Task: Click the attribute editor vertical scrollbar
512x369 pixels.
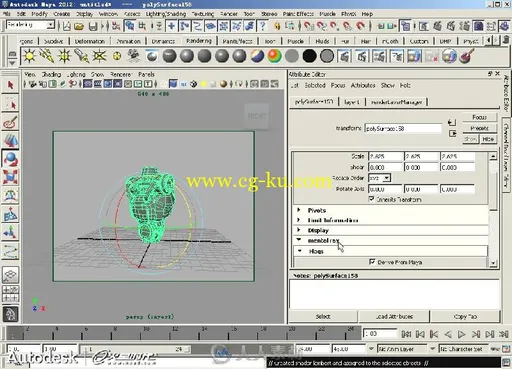Action: [x=493, y=209]
